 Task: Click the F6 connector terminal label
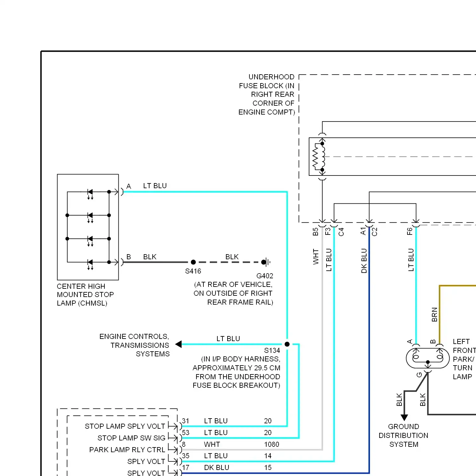(x=410, y=231)
